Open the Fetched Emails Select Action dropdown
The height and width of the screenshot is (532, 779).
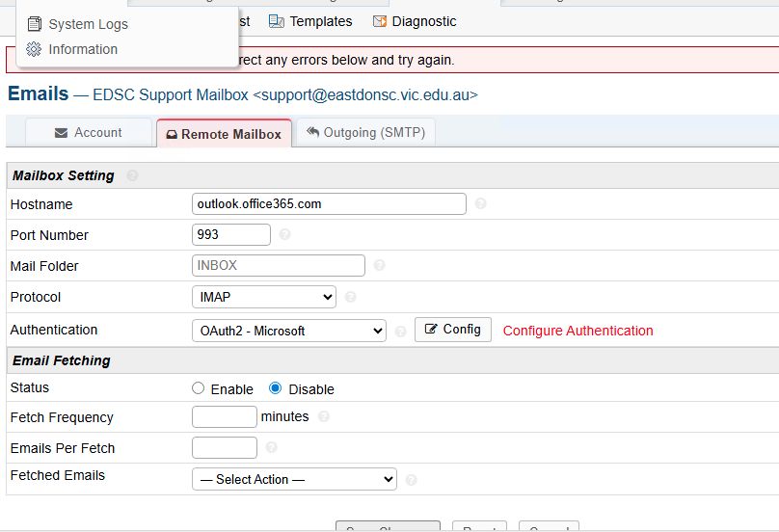[294, 479]
